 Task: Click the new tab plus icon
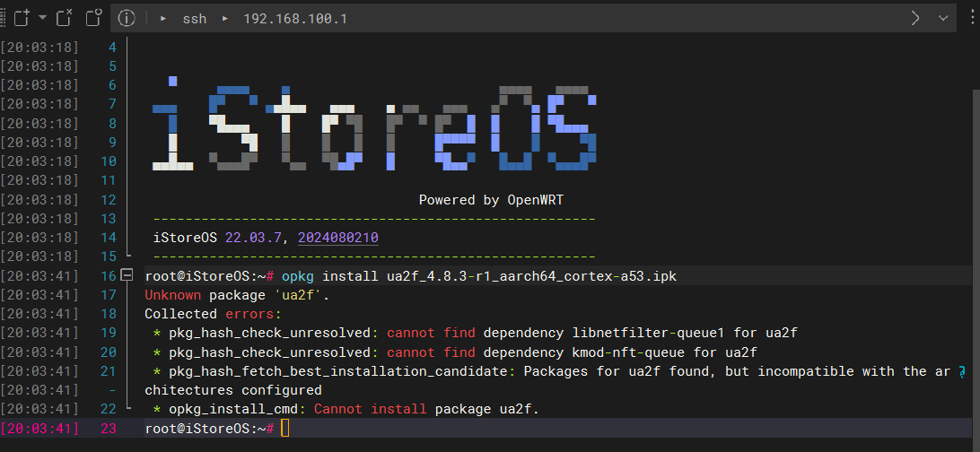[x=22, y=17]
